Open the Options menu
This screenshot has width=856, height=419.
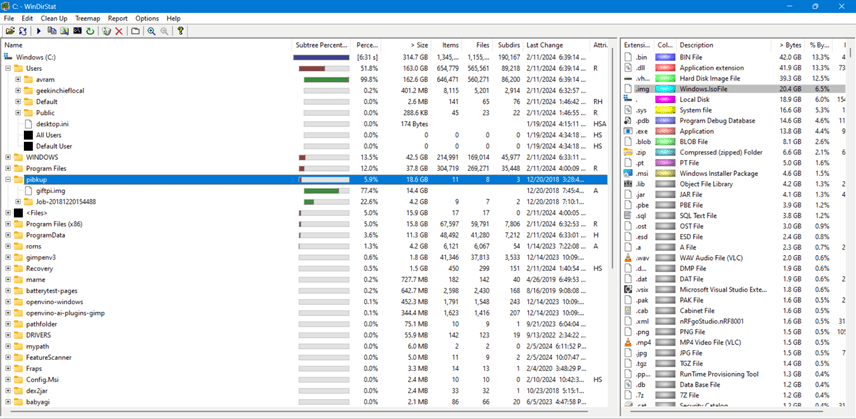[x=147, y=18]
